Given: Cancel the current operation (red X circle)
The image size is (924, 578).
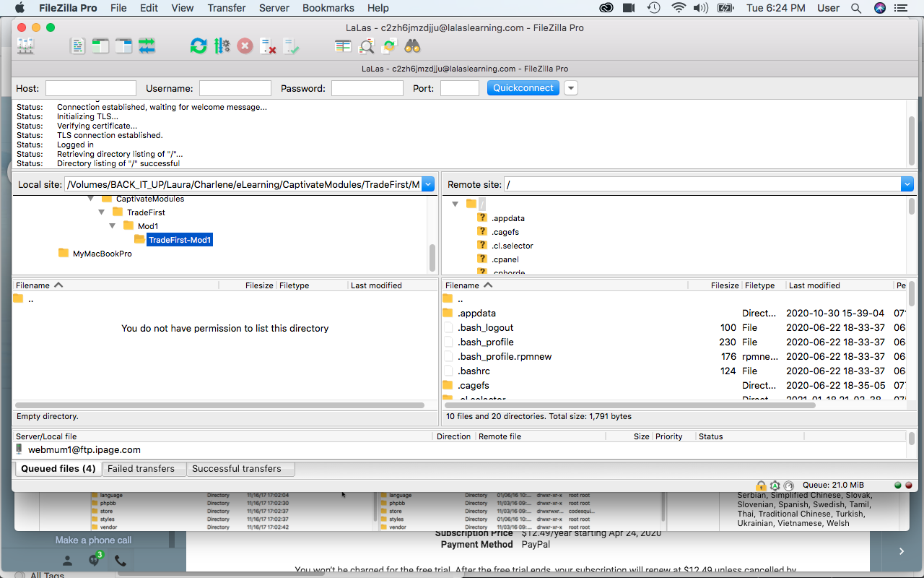Looking at the screenshot, I should [x=245, y=46].
